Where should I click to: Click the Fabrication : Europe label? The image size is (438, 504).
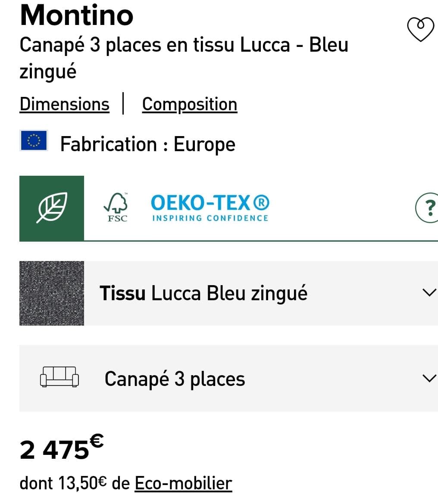[147, 144]
